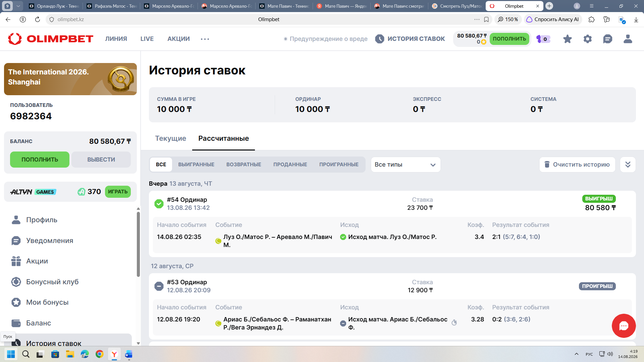Open Бонусный клуб in the sidebar
Screen dimensions: 644x362
52,282
